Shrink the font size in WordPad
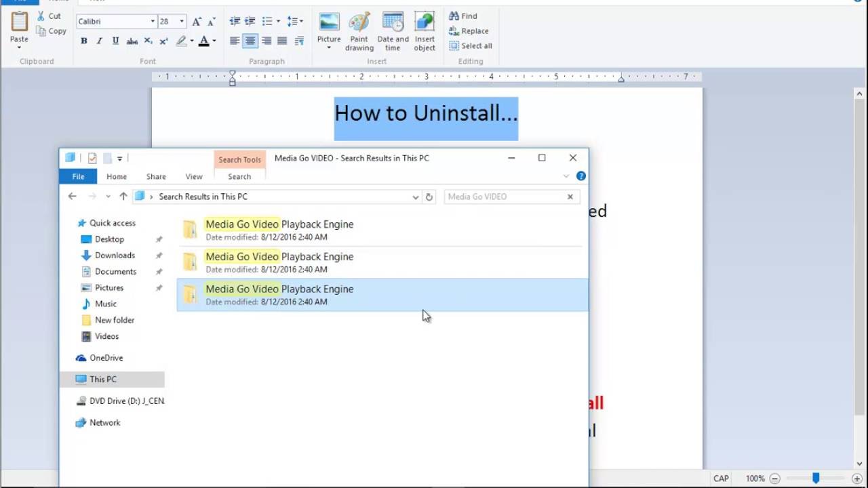 pyautogui.click(x=210, y=22)
